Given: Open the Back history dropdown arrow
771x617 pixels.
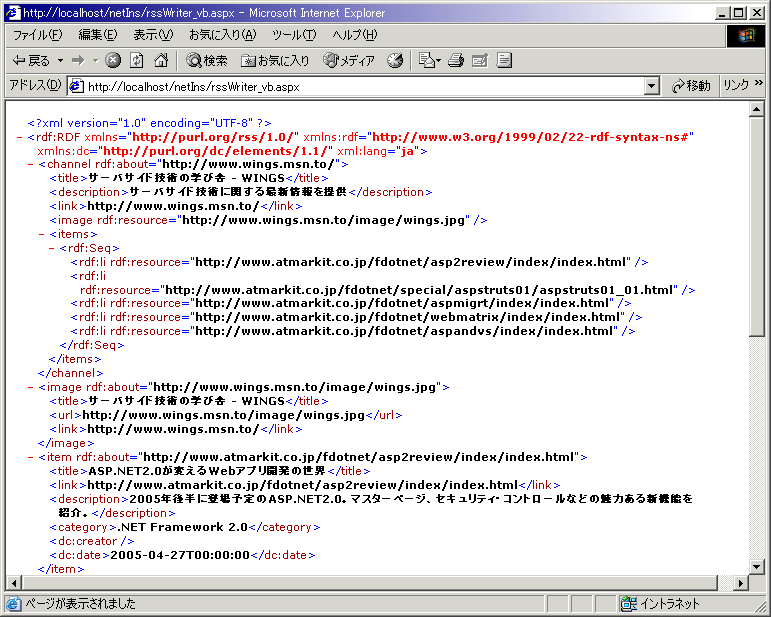Looking at the screenshot, I should [60, 60].
